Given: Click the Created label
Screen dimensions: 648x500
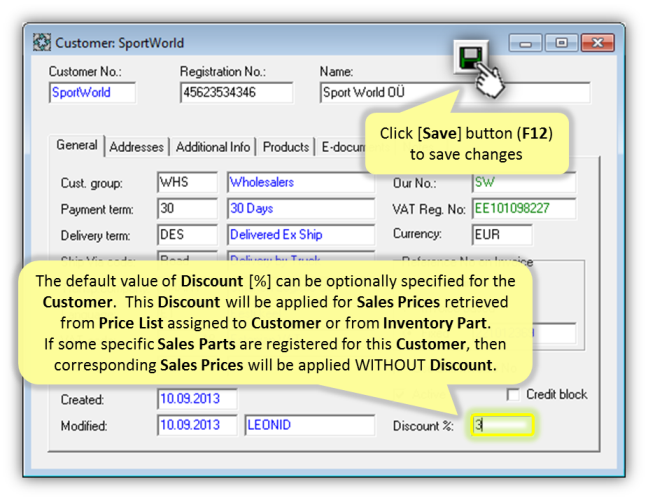Looking at the screenshot, I should pos(82,400).
